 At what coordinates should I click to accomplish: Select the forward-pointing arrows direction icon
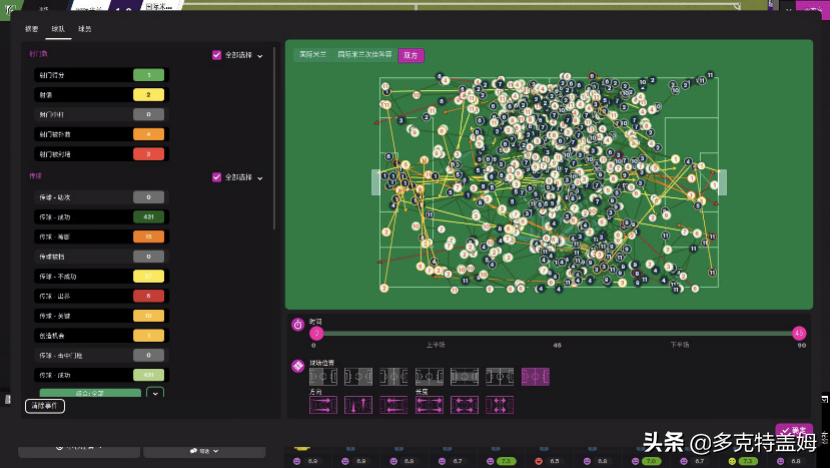pyautogui.click(x=323, y=405)
